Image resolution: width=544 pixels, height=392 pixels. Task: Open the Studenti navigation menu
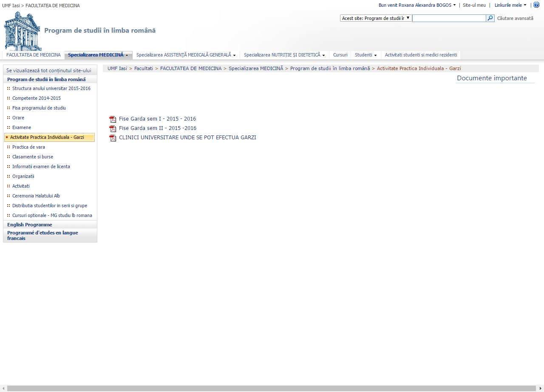(365, 55)
